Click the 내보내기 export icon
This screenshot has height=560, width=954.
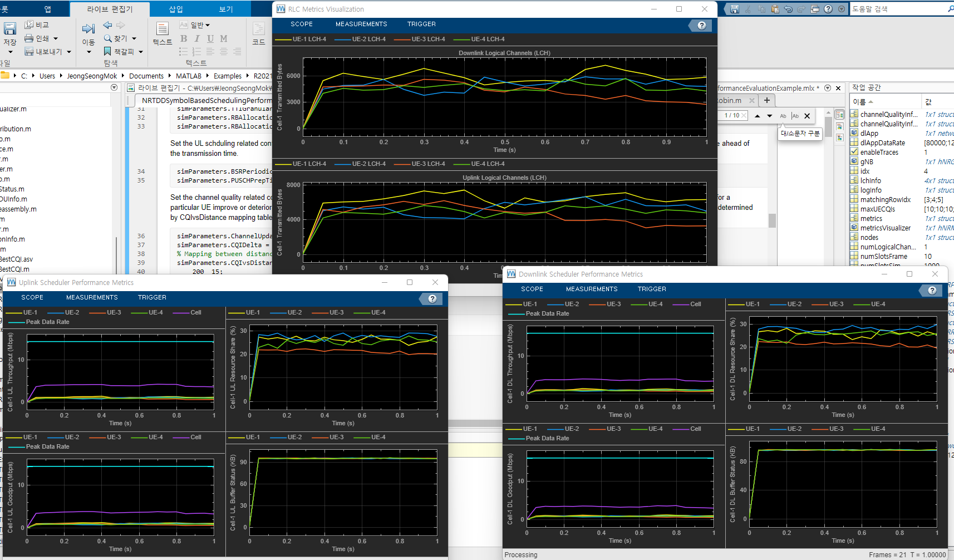pos(29,52)
